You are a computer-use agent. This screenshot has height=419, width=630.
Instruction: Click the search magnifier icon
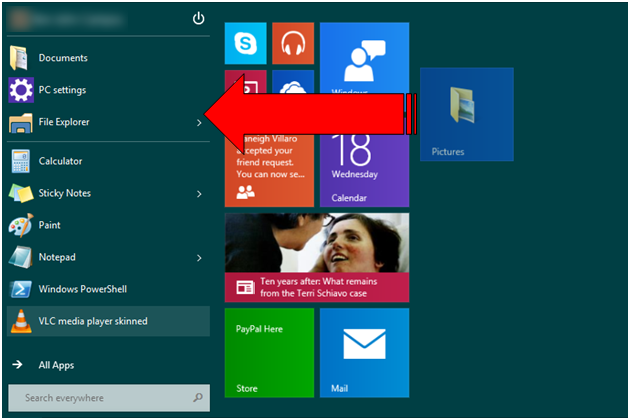198,398
